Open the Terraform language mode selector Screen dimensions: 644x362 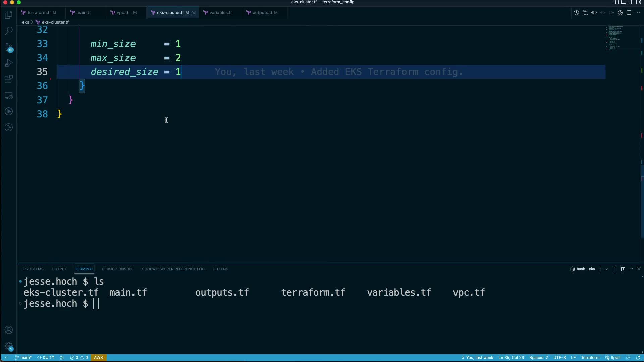(590, 358)
